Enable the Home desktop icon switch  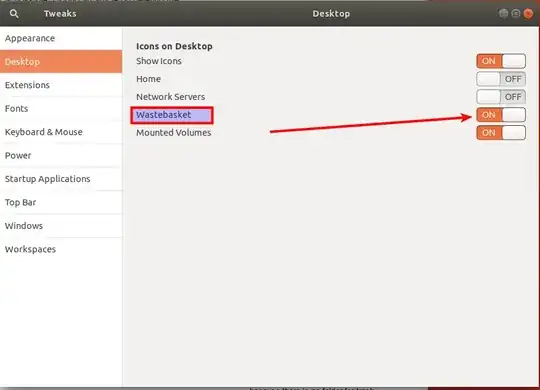(x=501, y=79)
